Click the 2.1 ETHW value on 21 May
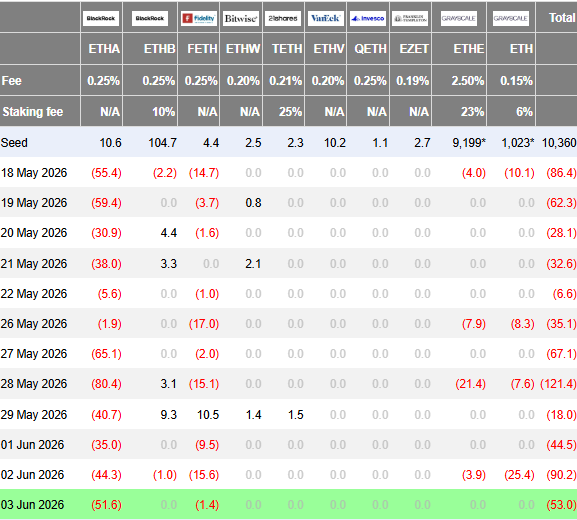The width and height of the screenshot is (577, 520). pyautogui.click(x=253, y=263)
